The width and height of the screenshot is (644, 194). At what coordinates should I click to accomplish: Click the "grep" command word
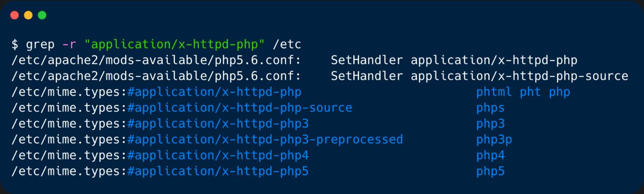pyautogui.click(x=40, y=44)
